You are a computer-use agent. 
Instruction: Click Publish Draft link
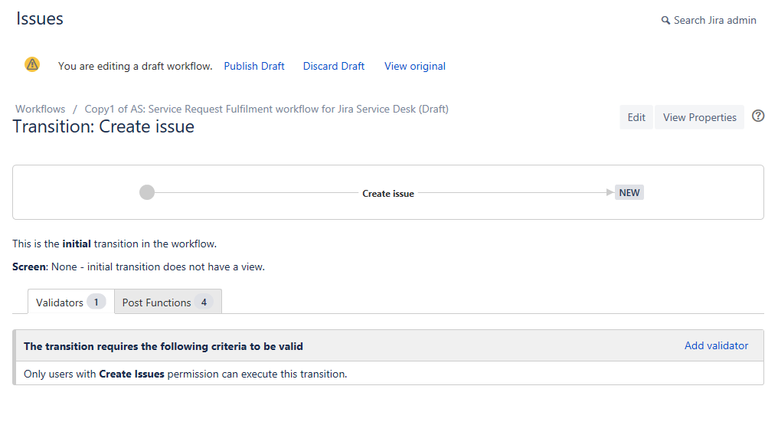coord(254,66)
